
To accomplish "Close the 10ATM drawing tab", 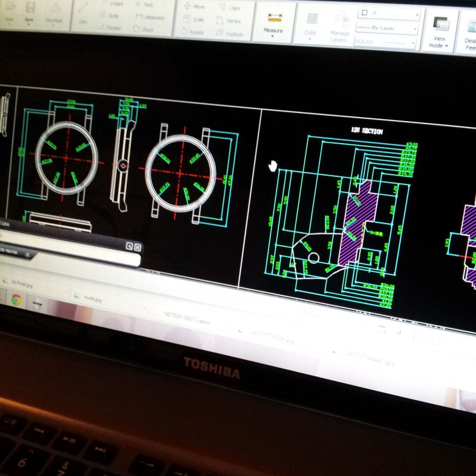I will click(27, 255).
